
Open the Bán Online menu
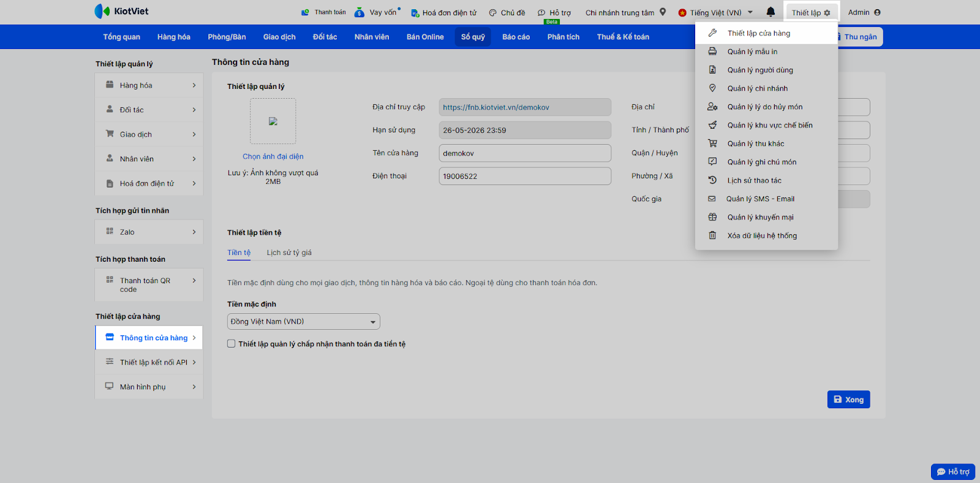point(425,37)
